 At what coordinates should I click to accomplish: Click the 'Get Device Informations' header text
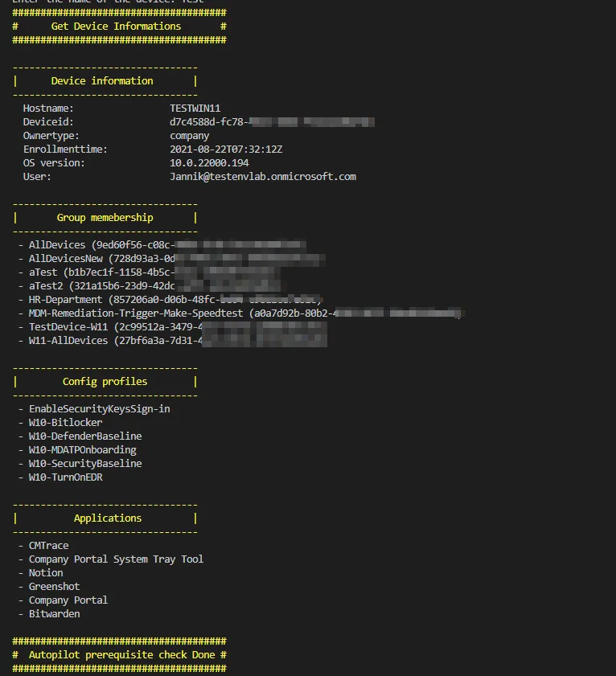116,27
